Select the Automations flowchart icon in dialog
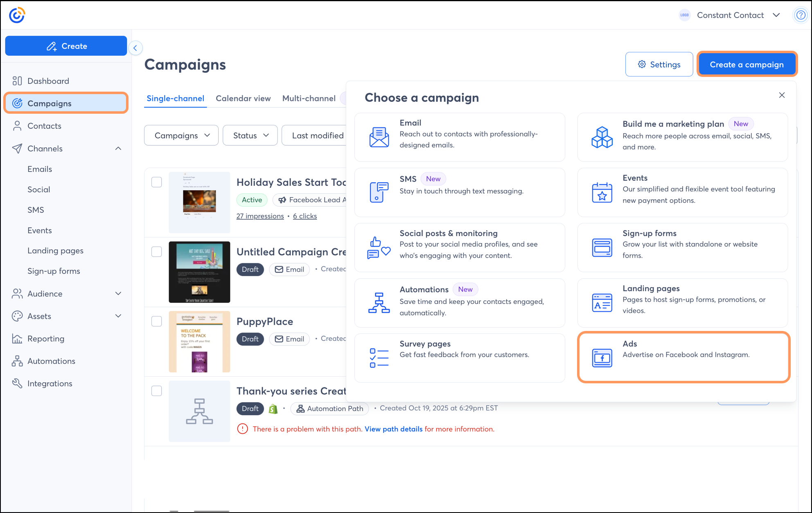The height and width of the screenshot is (513, 812). point(379,303)
